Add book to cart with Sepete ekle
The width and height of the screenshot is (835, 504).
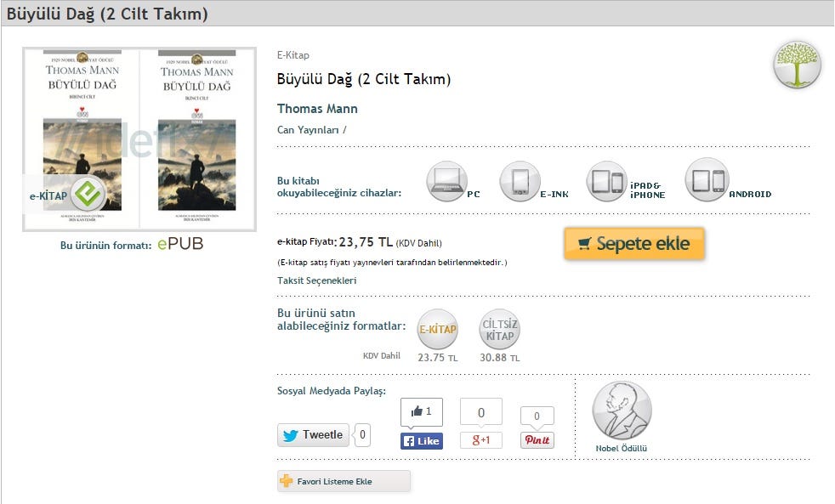[x=634, y=244]
